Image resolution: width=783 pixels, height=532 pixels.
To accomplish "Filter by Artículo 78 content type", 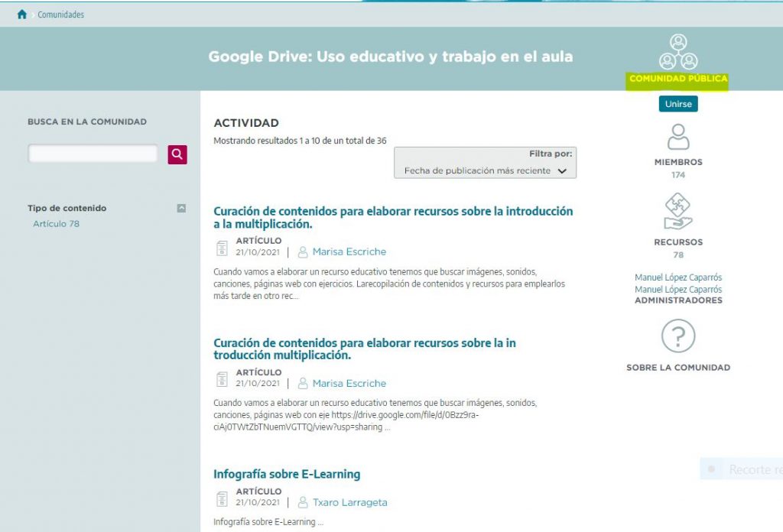I will (x=56, y=224).
